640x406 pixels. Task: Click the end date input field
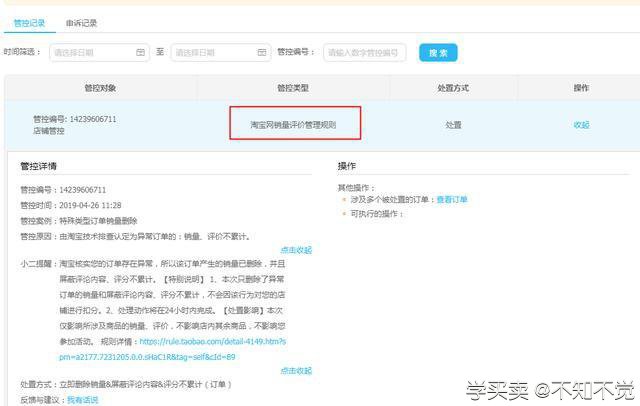point(221,53)
